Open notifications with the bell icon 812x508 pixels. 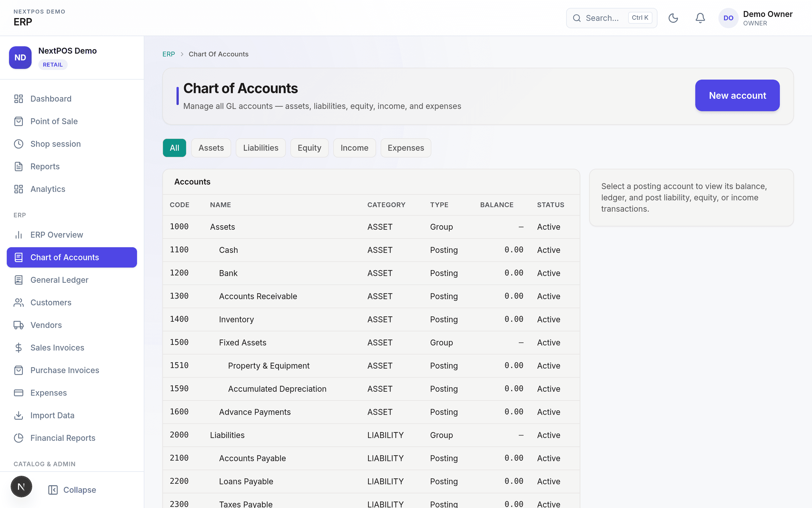[700, 18]
